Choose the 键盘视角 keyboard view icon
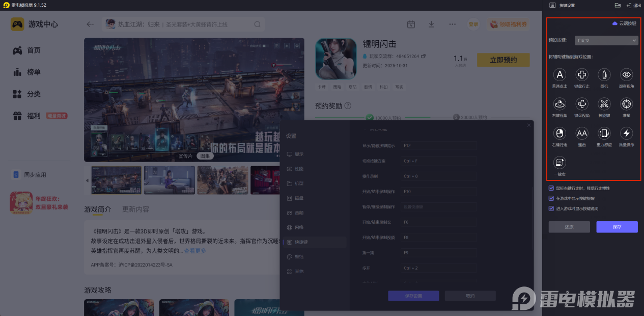 [x=582, y=104]
